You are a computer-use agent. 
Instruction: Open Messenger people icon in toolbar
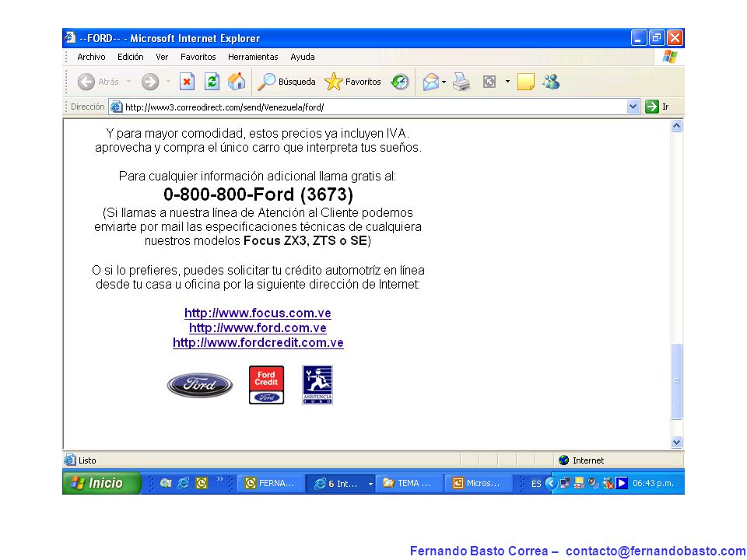[551, 82]
